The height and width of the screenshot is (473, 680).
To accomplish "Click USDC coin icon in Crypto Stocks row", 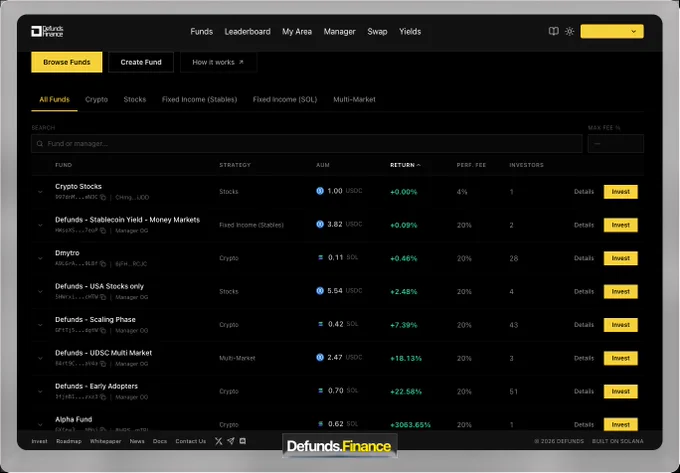I will pos(320,191).
